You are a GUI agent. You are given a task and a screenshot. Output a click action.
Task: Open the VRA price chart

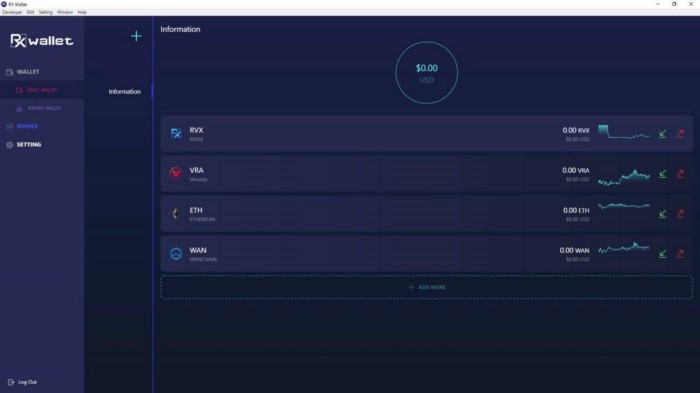pyautogui.click(x=624, y=177)
